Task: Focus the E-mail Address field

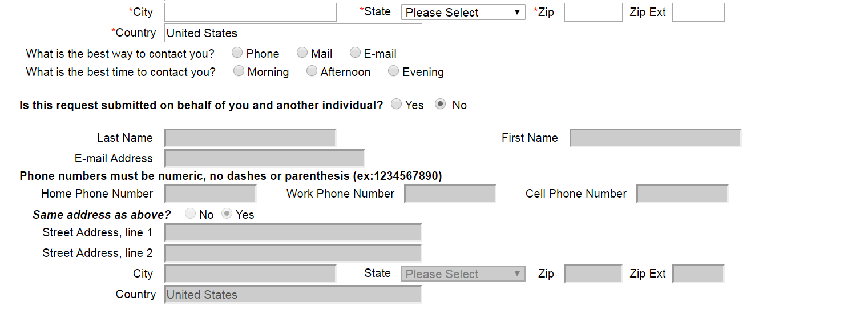Action: tap(264, 158)
